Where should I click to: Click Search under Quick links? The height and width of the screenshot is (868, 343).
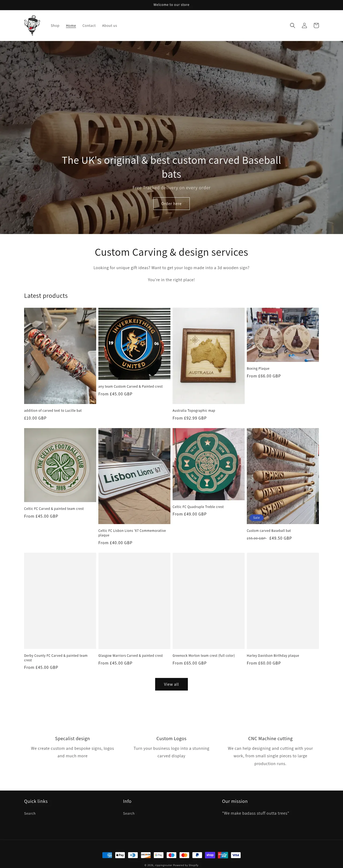coord(30,813)
